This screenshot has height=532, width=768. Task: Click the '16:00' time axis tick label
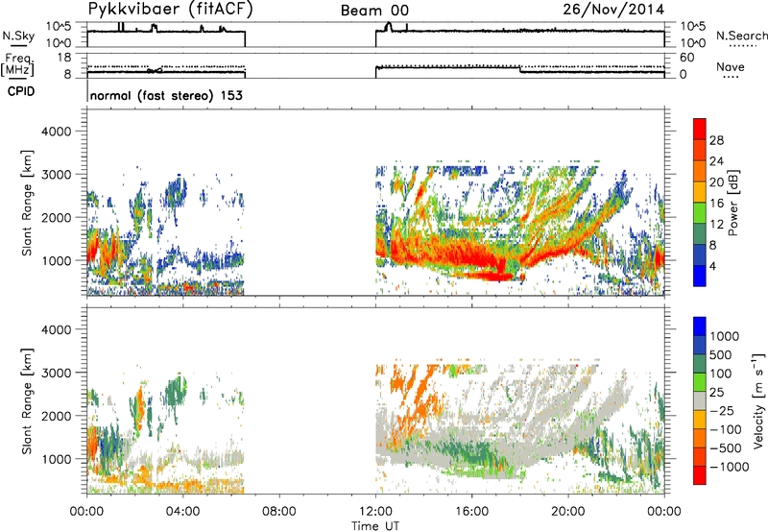[x=471, y=512]
